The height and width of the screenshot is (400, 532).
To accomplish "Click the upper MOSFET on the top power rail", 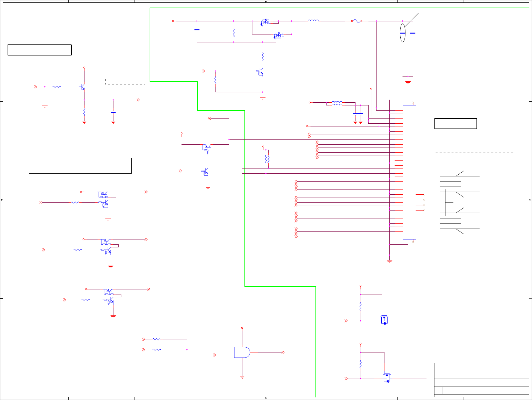I will click(x=265, y=22).
